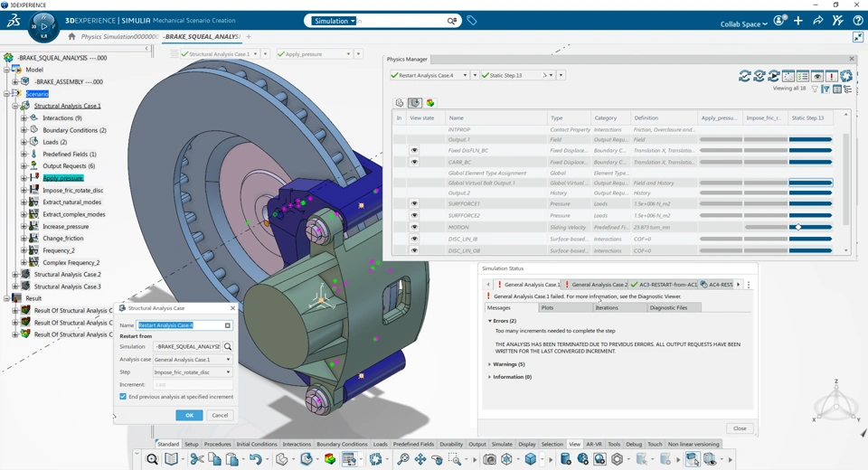Click the table columns icon in Physics Manager

click(x=837, y=89)
